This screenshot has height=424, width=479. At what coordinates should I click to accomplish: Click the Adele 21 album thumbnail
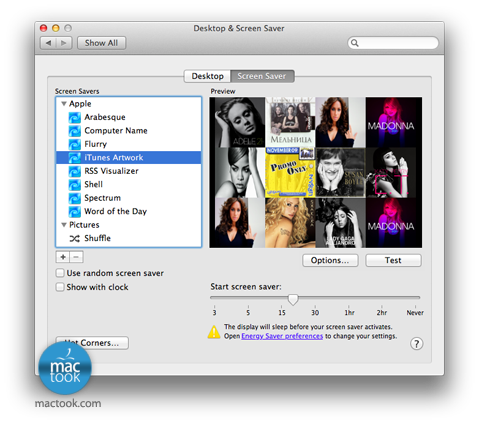click(x=240, y=122)
